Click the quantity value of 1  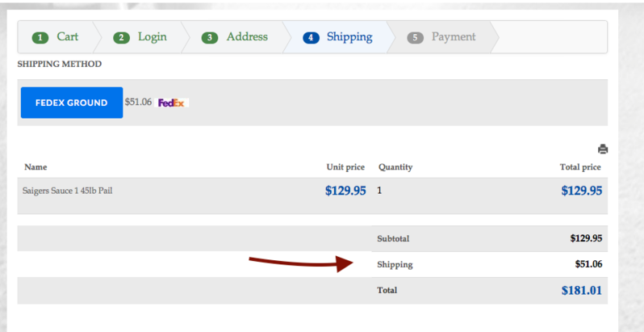click(x=380, y=191)
